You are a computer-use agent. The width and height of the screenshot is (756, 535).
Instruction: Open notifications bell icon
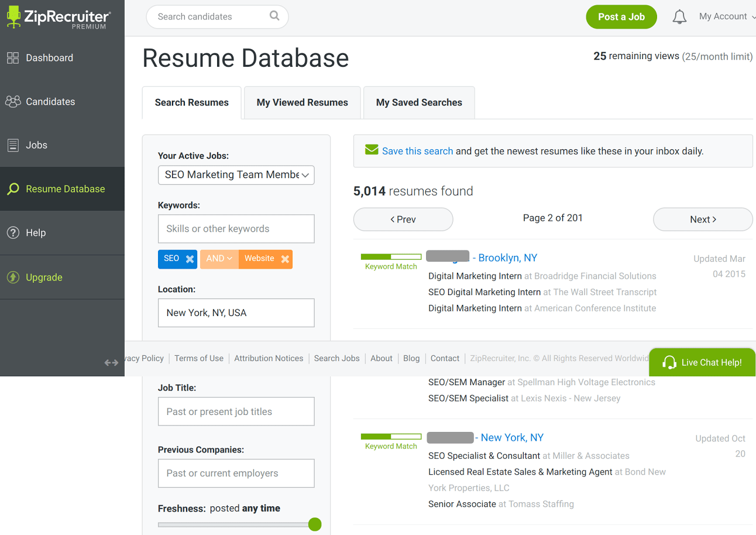679,17
